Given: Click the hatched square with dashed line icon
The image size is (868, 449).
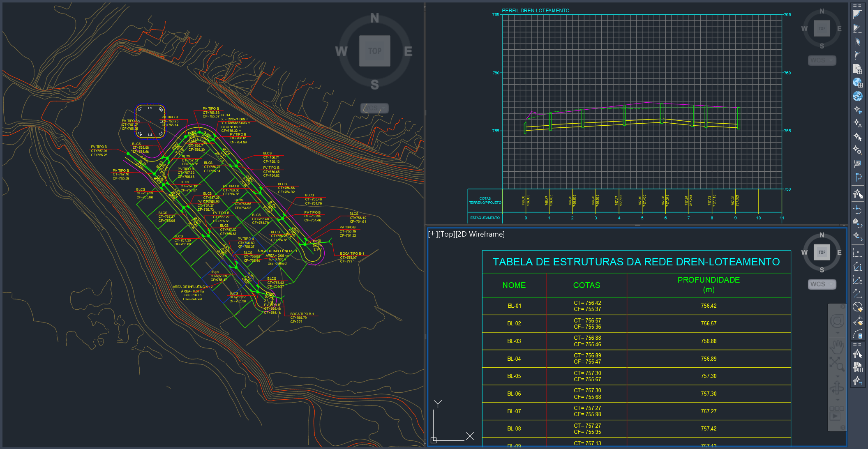Looking at the screenshot, I should [857, 163].
